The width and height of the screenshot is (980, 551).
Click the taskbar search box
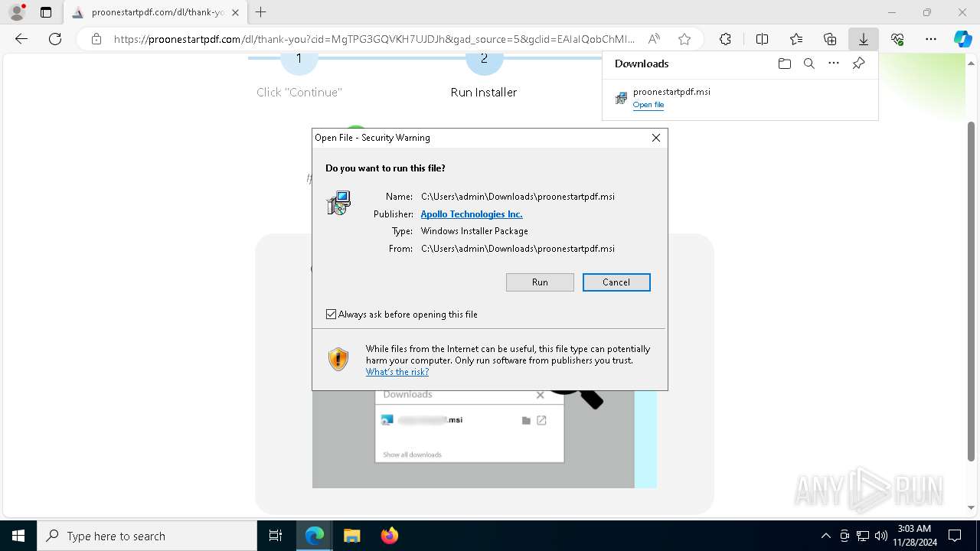[x=147, y=536]
